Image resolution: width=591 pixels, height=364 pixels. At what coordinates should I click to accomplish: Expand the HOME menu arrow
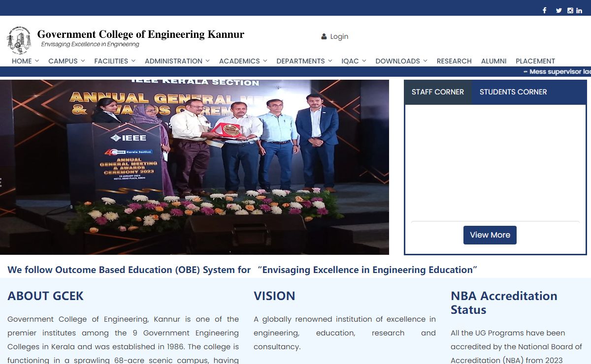pos(36,61)
